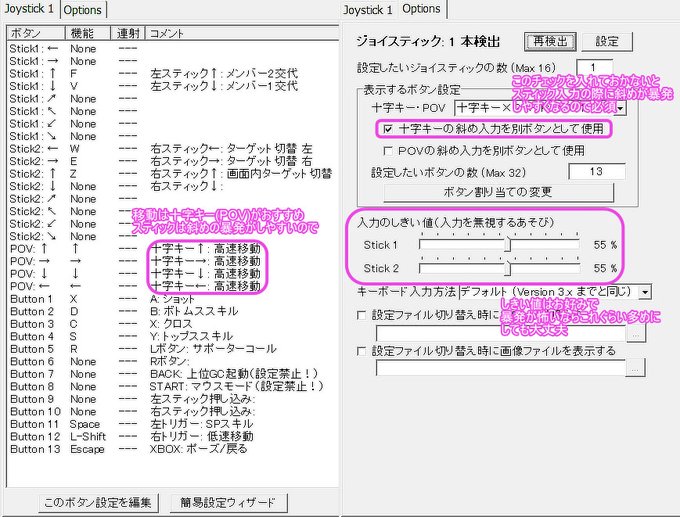Click the image file path input field
Viewport: 680px width, 517px height.
pos(501,368)
